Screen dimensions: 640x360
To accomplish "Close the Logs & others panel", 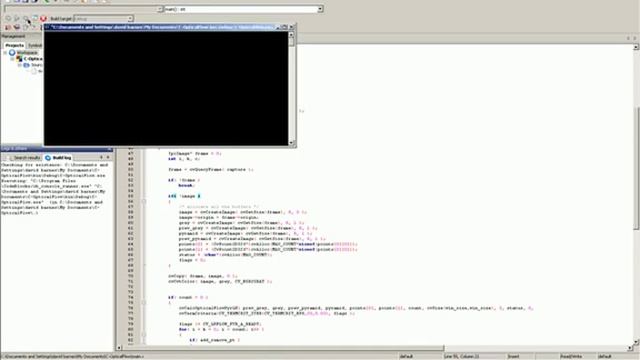I will [109, 149].
